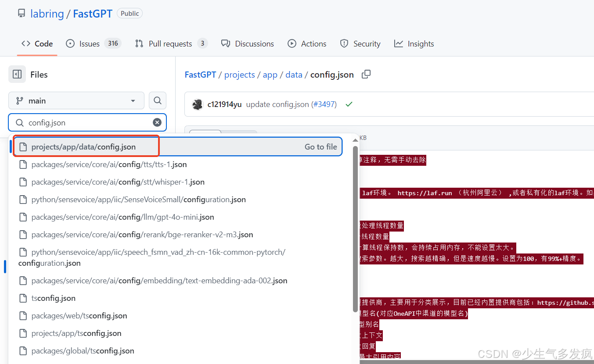Click the file icon for bge-reranker-v2-m3.json
Image resolution: width=594 pixels, height=364 pixels.
coord(23,235)
